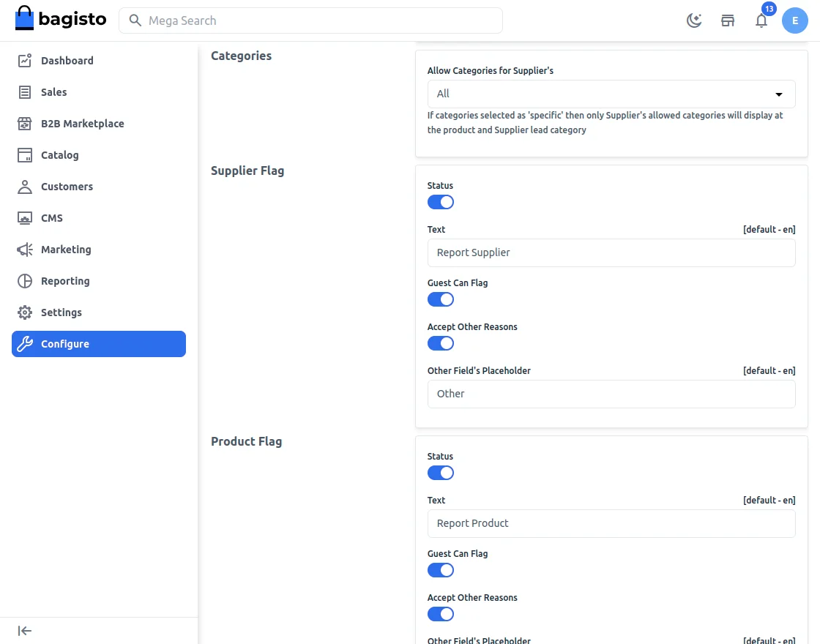820x644 pixels.
Task: Open the Dashboard from the sidebar
Action: click(x=66, y=60)
